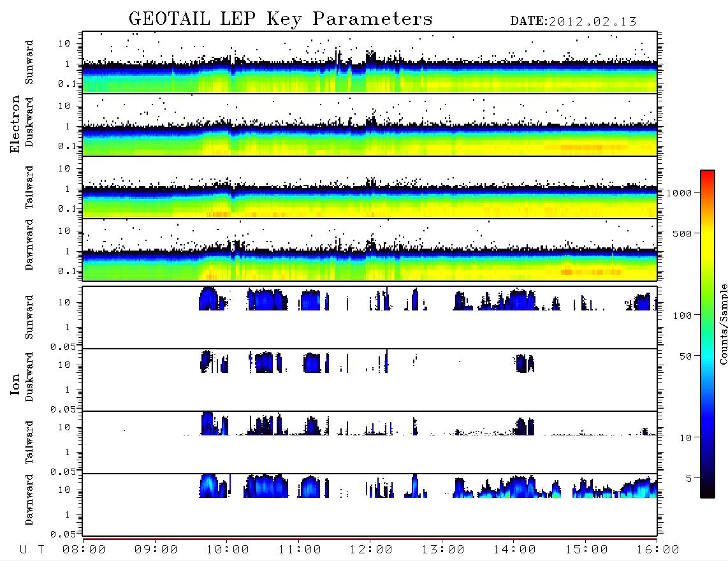Click inside the Ion Tailward spectrogram panel
Screen dimensions: 728x561
pos(370,442)
